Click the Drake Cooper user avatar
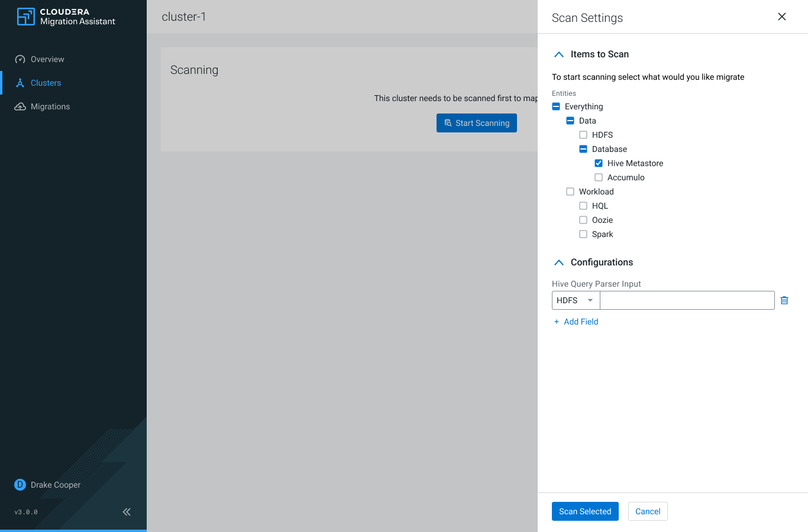This screenshot has width=808, height=532. click(x=20, y=485)
